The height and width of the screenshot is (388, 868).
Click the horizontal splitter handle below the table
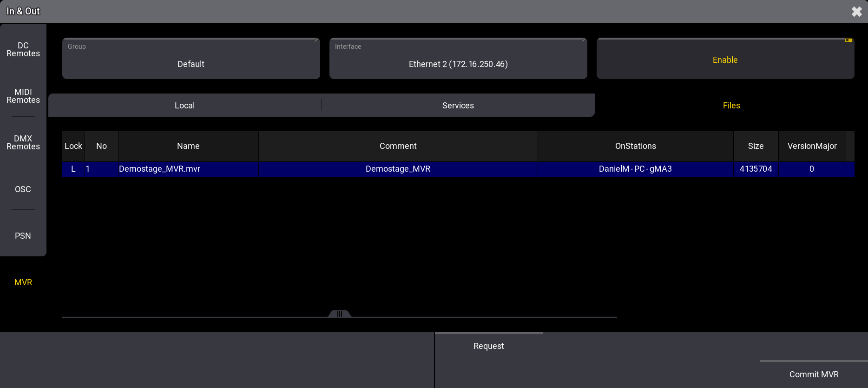[340, 314]
